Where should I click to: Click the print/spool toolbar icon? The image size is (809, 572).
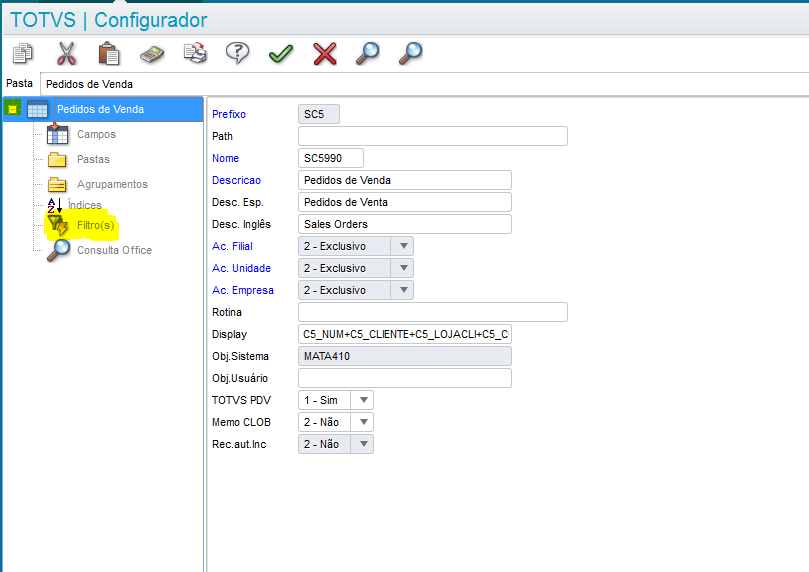196,53
